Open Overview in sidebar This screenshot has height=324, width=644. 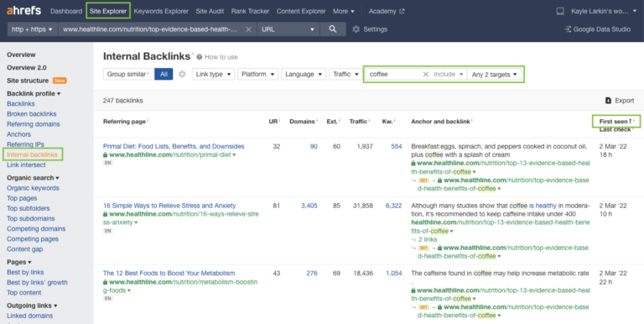coord(21,55)
